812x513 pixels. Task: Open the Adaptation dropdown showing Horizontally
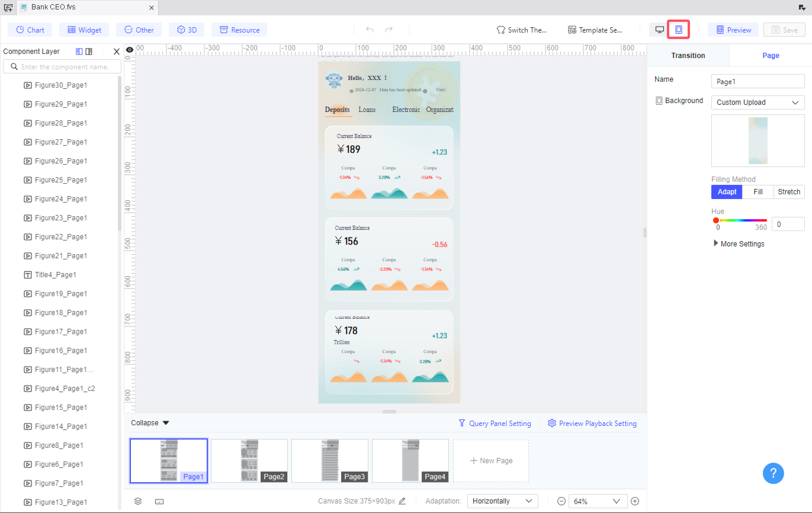tap(502, 501)
